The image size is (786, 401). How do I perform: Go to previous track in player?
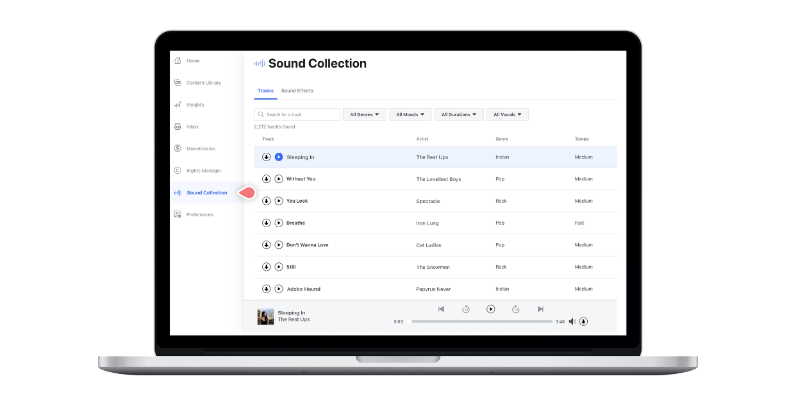(441, 309)
